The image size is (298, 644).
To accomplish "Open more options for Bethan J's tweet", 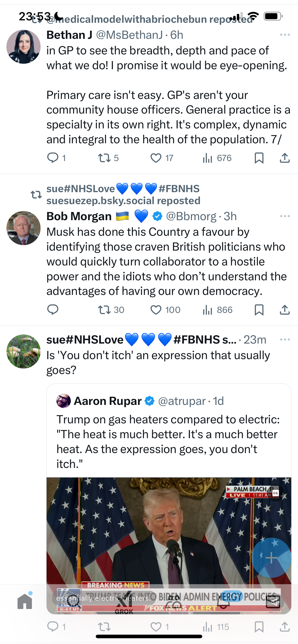I will point(285,35).
